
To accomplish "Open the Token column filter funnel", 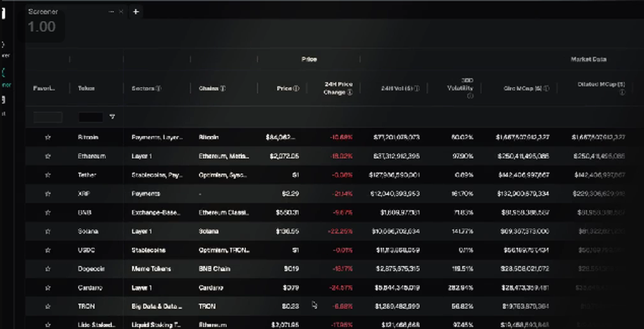I will [x=112, y=117].
